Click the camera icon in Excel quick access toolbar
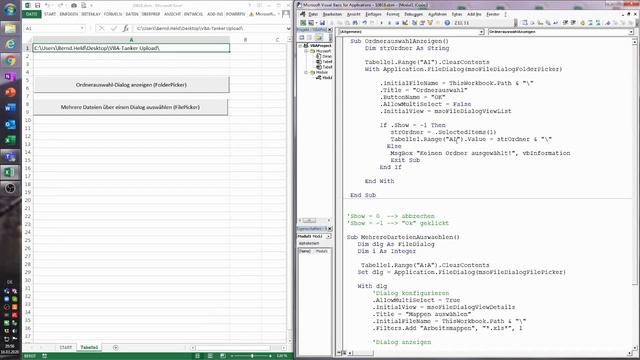 tap(73, 5)
